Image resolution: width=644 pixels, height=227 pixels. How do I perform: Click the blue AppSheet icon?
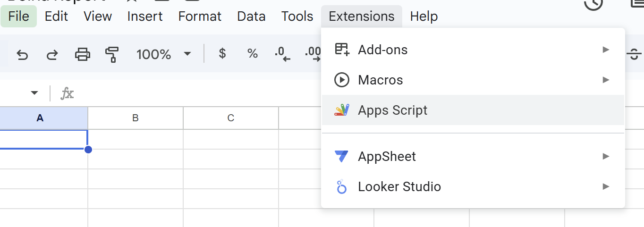342,156
